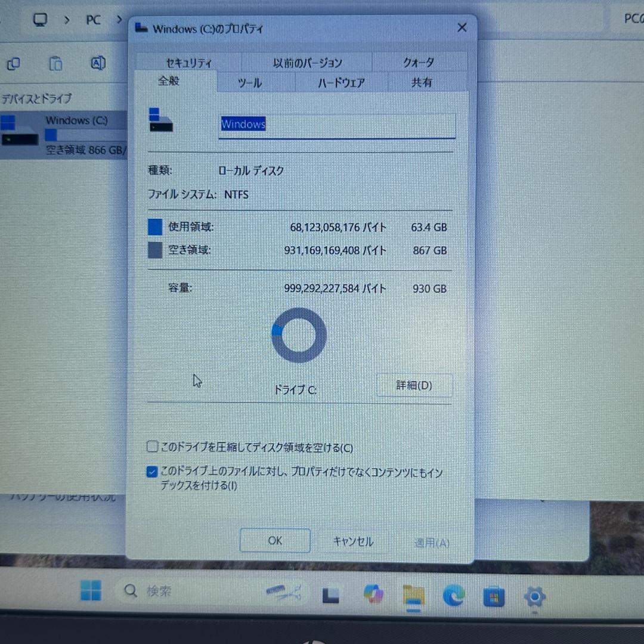Open the taskbar search icon
The height and width of the screenshot is (644, 644).
[131, 590]
